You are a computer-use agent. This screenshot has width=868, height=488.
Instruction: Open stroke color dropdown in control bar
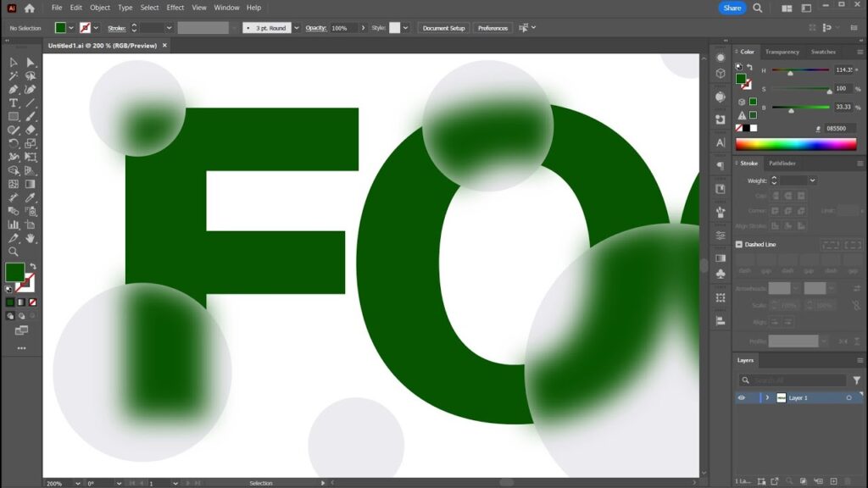click(96, 28)
